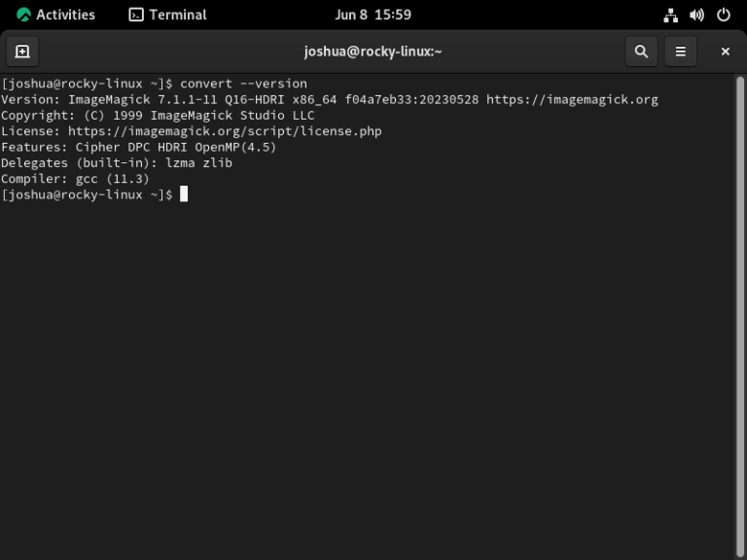Click the 'Delegates (built-in): lzma zlib' line

pyautogui.click(x=117, y=163)
